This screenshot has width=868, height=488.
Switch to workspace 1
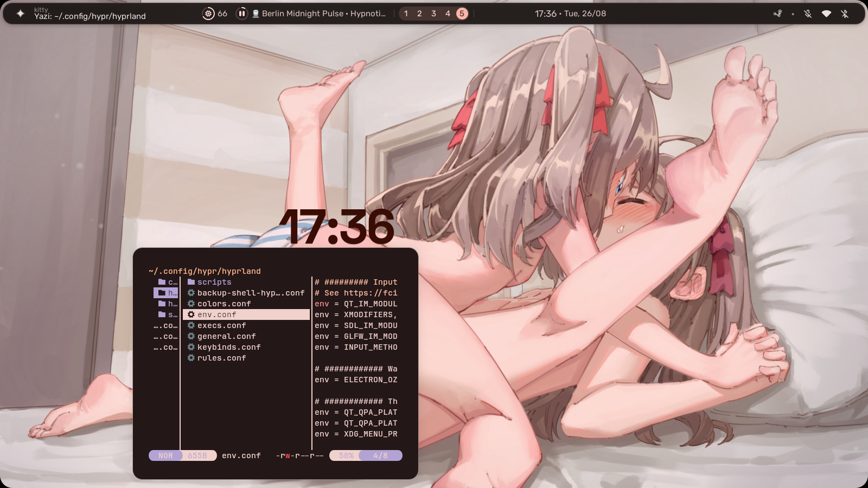pos(406,14)
